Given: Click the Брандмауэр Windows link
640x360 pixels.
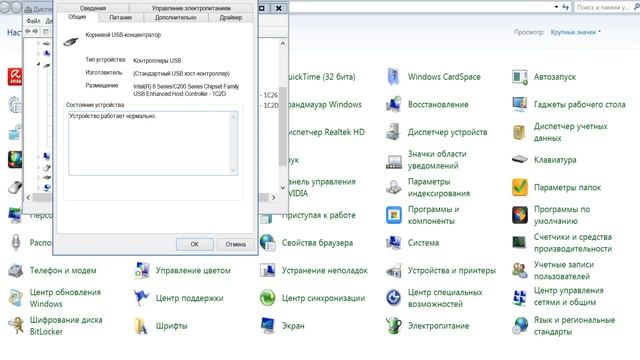Looking at the screenshot, I should point(324,104).
